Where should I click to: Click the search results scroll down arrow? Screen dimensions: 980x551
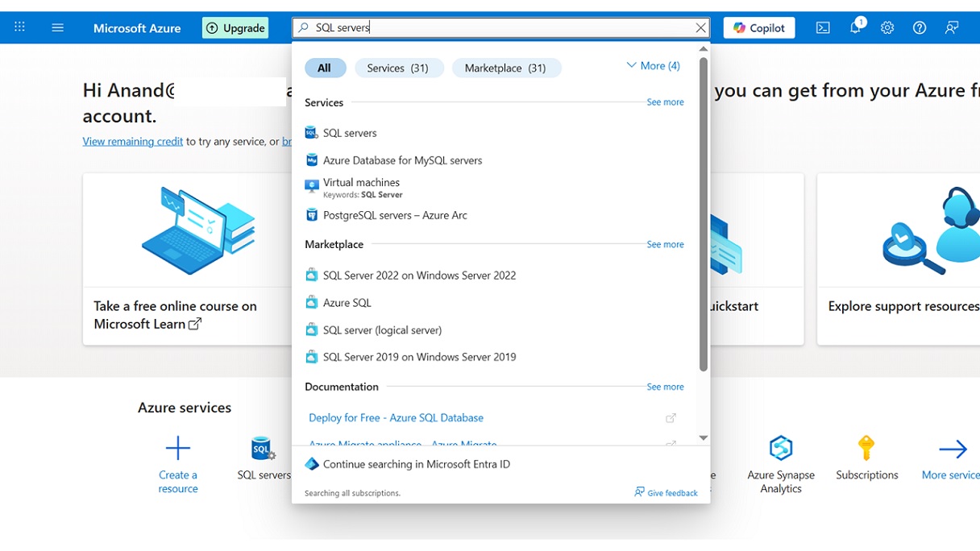pos(704,437)
